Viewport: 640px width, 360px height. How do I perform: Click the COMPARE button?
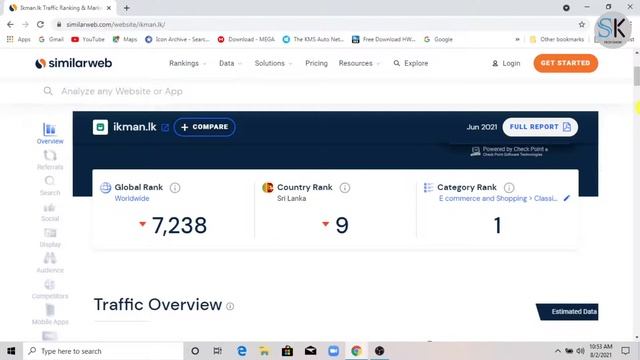pos(204,127)
